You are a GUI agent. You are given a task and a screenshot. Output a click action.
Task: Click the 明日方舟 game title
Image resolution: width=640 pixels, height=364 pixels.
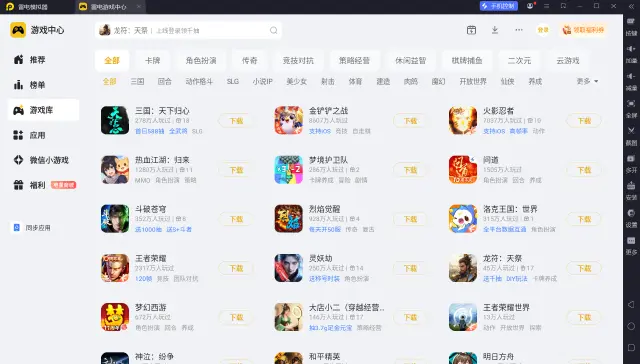[498, 356]
